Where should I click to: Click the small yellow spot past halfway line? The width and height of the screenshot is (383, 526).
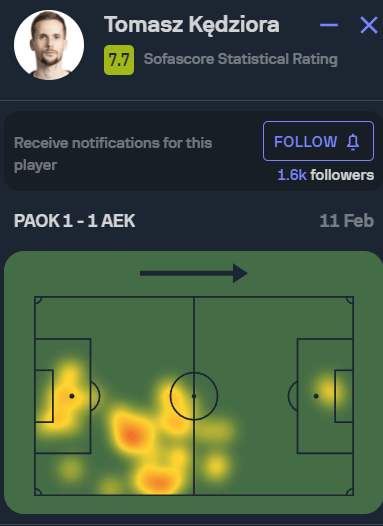[216, 466]
